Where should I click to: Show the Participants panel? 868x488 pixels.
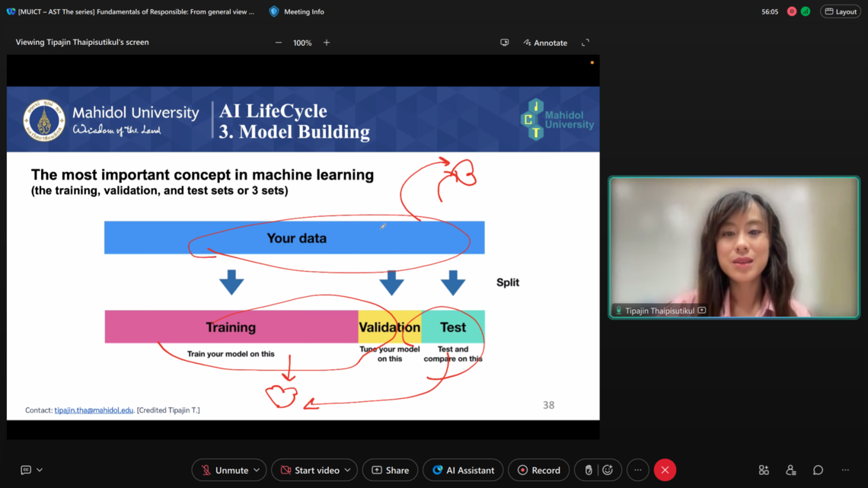tap(790, 470)
